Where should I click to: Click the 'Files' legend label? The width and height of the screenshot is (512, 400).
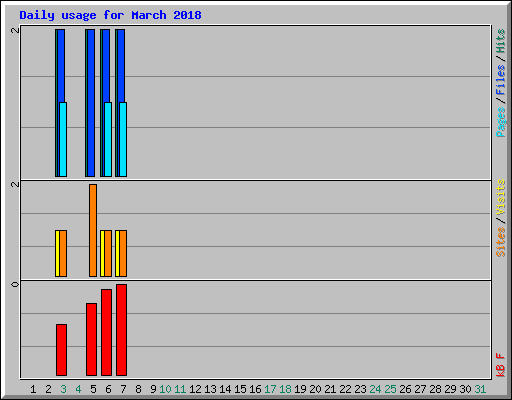[x=501, y=79]
